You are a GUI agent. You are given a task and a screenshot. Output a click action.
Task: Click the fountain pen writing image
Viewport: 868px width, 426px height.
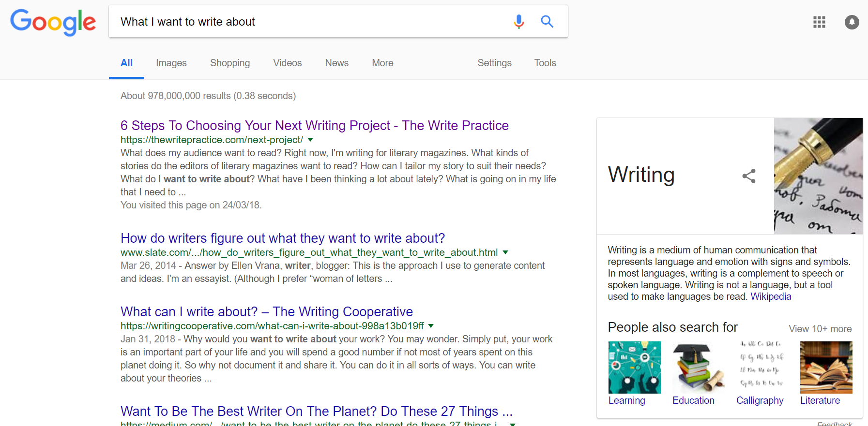[x=818, y=176]
